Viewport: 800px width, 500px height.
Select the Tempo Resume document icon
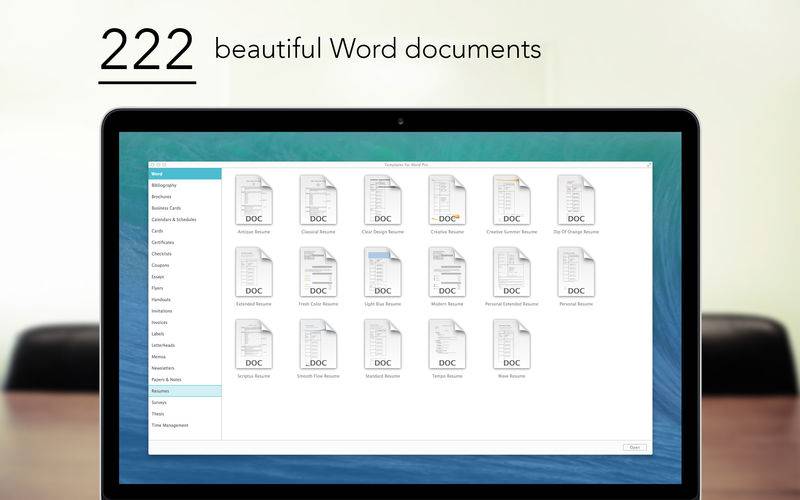pyautogui.click(x=447, y=344)
